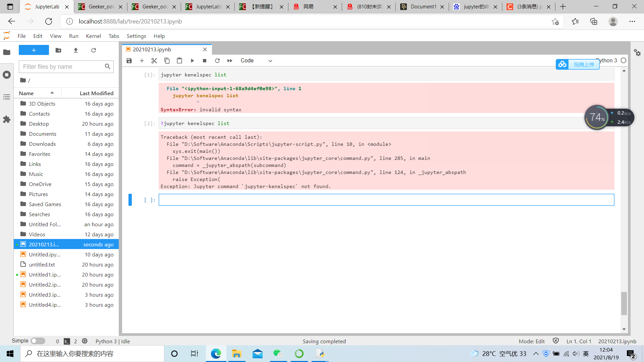Click Python 3 | Idle in status bar
Screen dimensions: 644x362
pos(113,341)
